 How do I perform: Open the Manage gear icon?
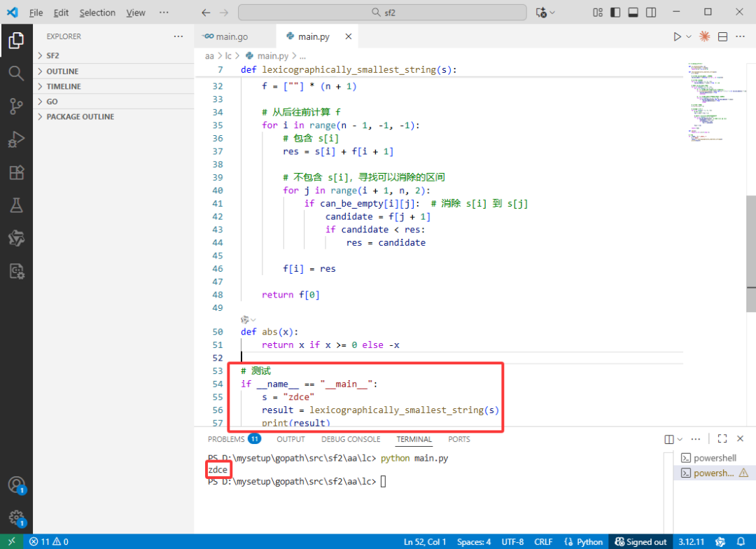[x=16, y=517]
